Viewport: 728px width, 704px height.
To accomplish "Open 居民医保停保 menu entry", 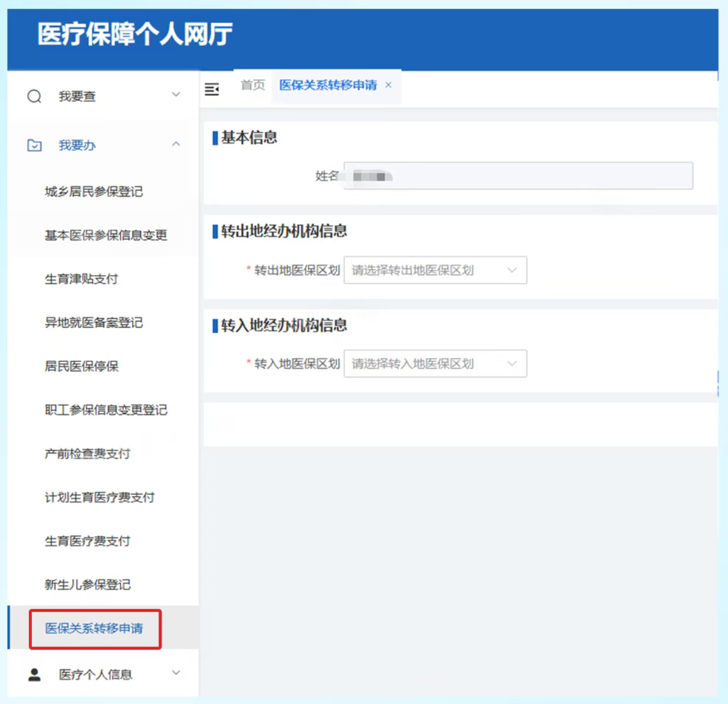I will click(82, 367).
